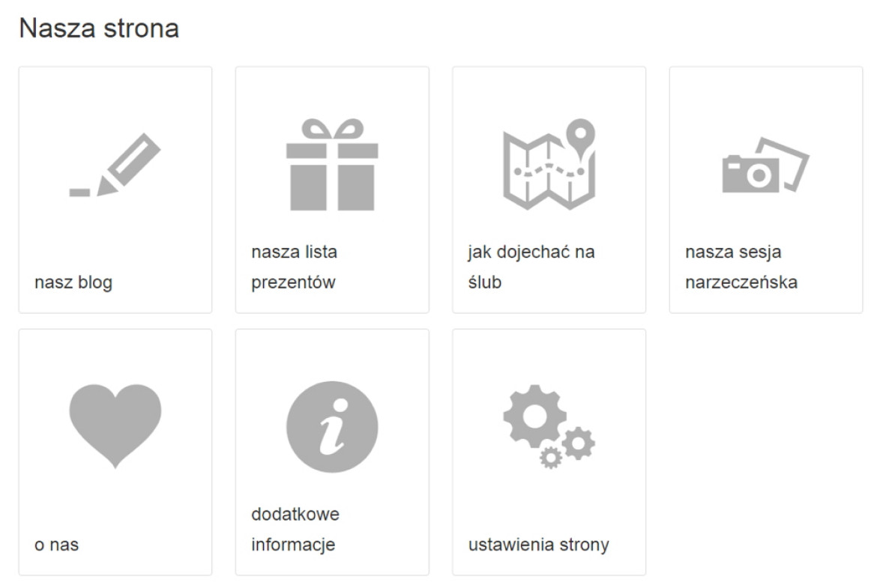The image size is (877, 588).
Task: Click the circular info icon
Action: point(332,427)
